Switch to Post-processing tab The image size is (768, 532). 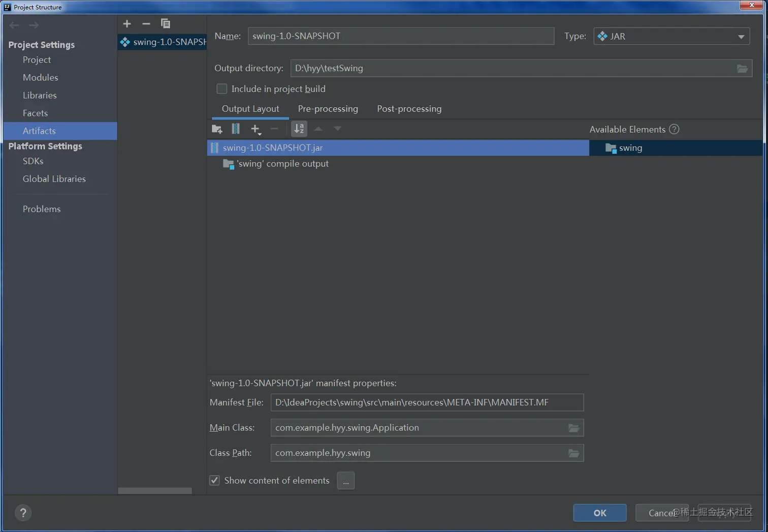point(409,109)
